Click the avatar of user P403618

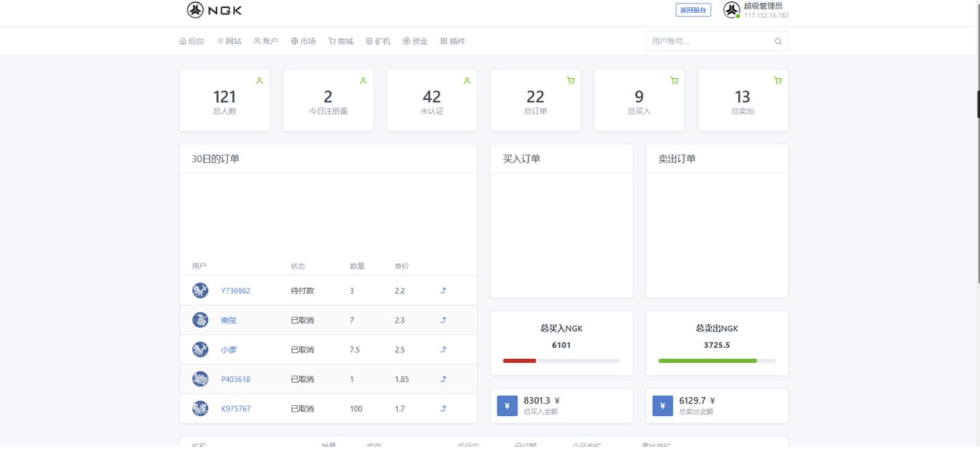[x=200, y=379]
